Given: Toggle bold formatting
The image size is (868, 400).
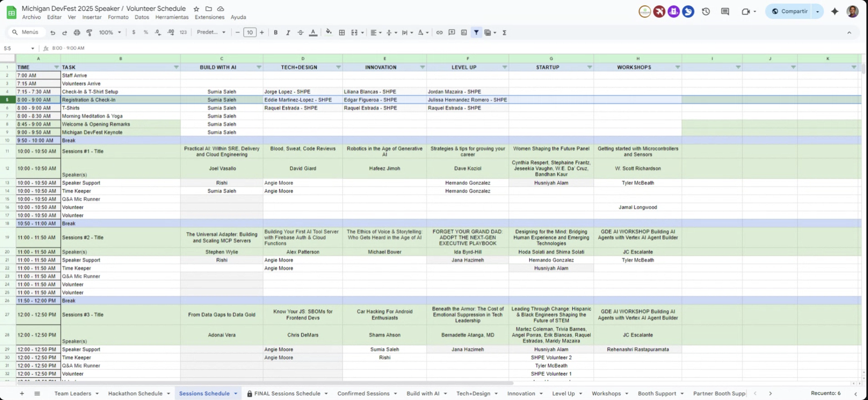Looking at the screenshot, I should coord(275,32).
